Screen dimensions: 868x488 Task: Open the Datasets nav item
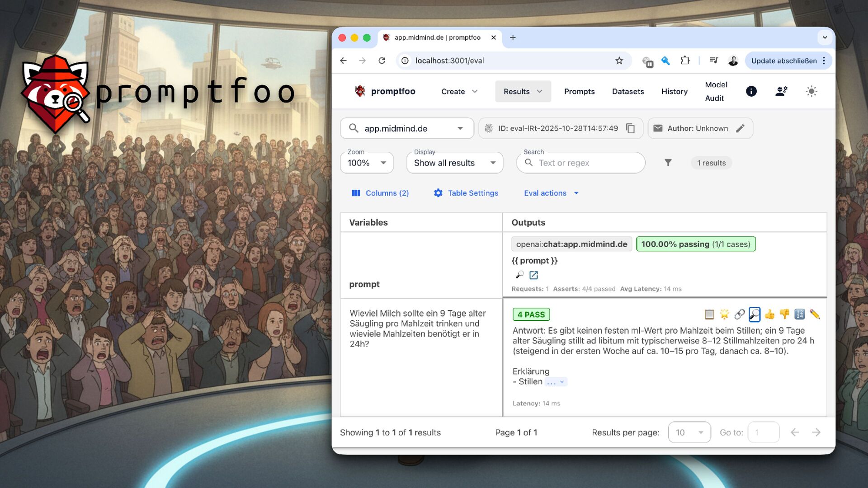click(x=627, y=91)
